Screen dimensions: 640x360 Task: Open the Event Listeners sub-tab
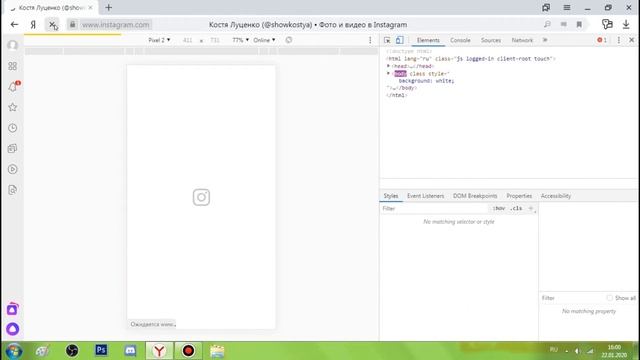point(425,196)
